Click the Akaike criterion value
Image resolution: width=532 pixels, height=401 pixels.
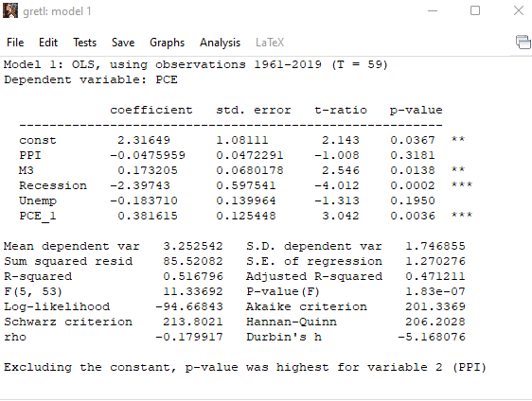[x=435, y=306]
